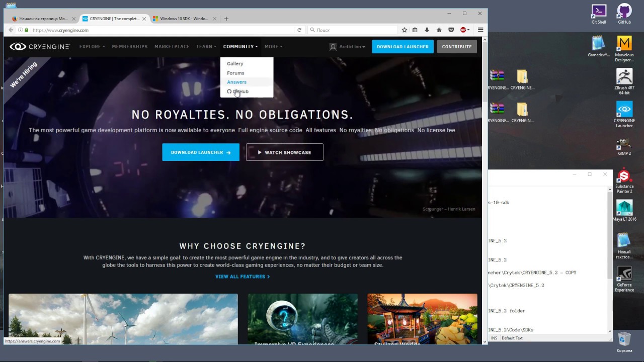This screenshot has width=644, height=362.
Task: Click the green padlock security icon
Action: pos(26,30)
